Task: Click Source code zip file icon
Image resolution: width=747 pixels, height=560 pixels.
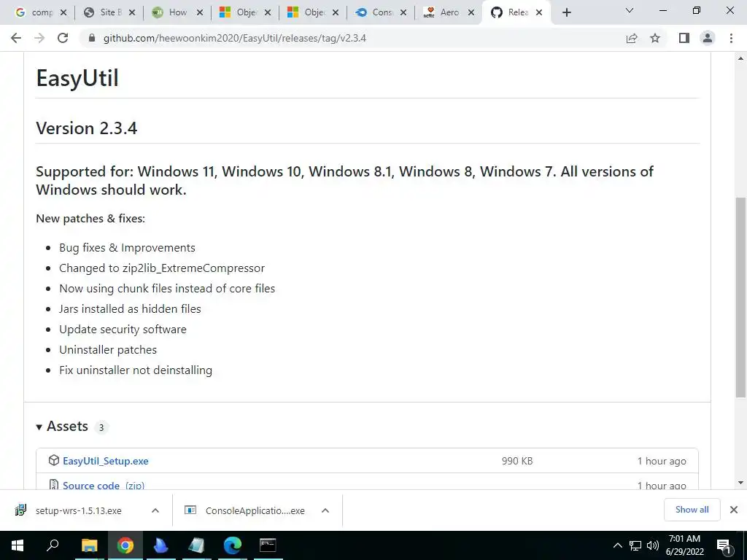Action: click(54, 484)
